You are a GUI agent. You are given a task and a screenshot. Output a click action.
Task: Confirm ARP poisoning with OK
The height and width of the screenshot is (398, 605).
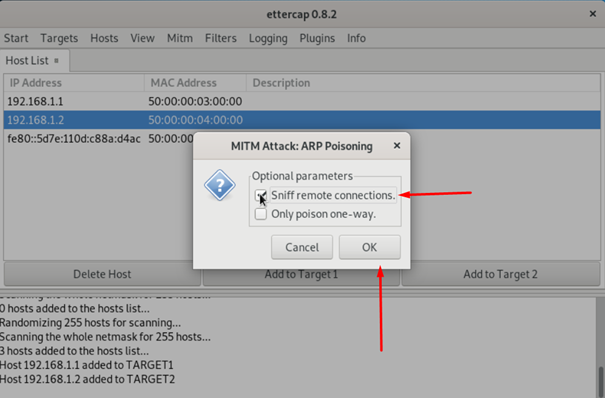(x=370, y=247)
